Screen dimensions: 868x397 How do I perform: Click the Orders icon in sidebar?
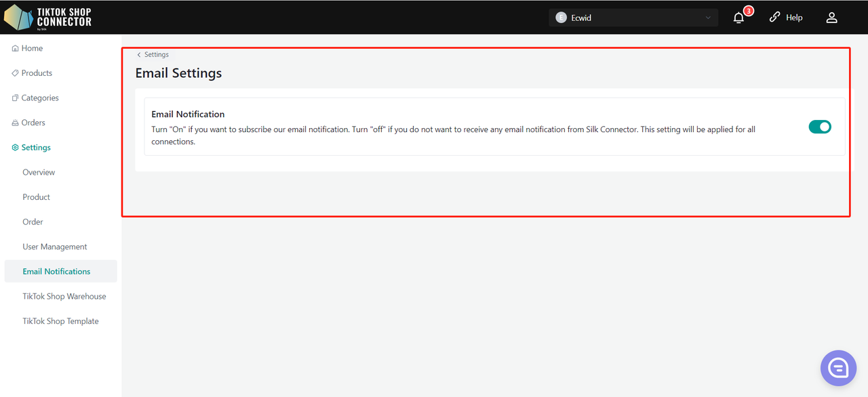(x=16, y=123)
